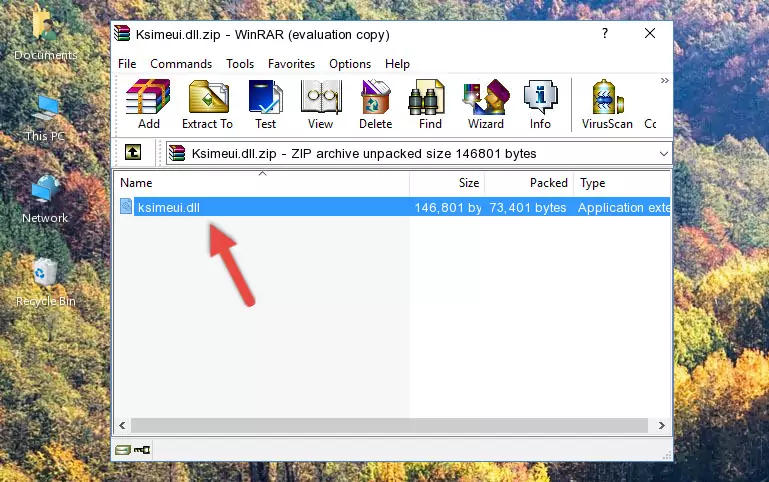
Task: Sort by the Name column header
Action: click(x=262, y=183)
